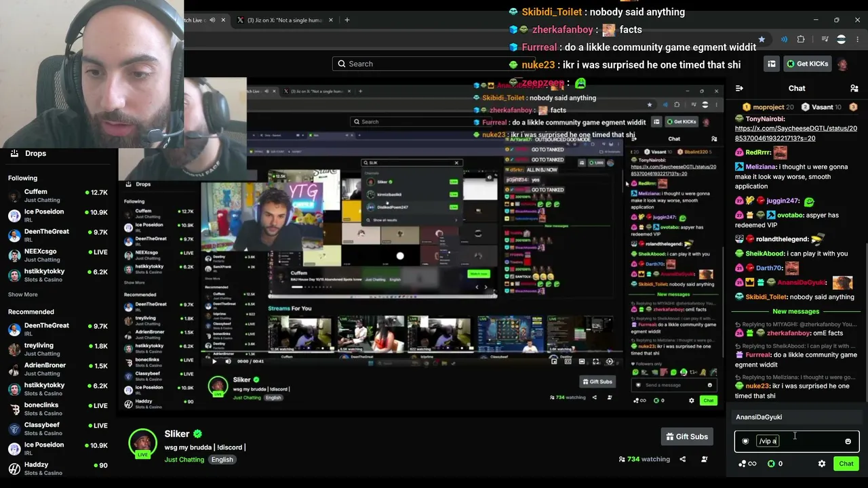Viewport: 868px width, 488px height.
Task: Click zherkafanboy's username in chat
Action: click(789, 333)
